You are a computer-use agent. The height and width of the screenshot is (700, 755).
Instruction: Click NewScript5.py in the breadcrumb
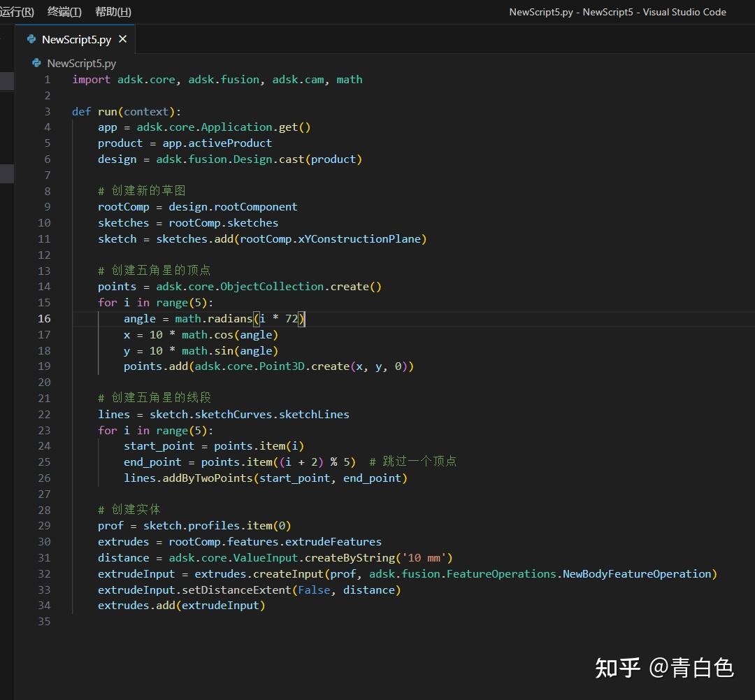click(81, 63)
